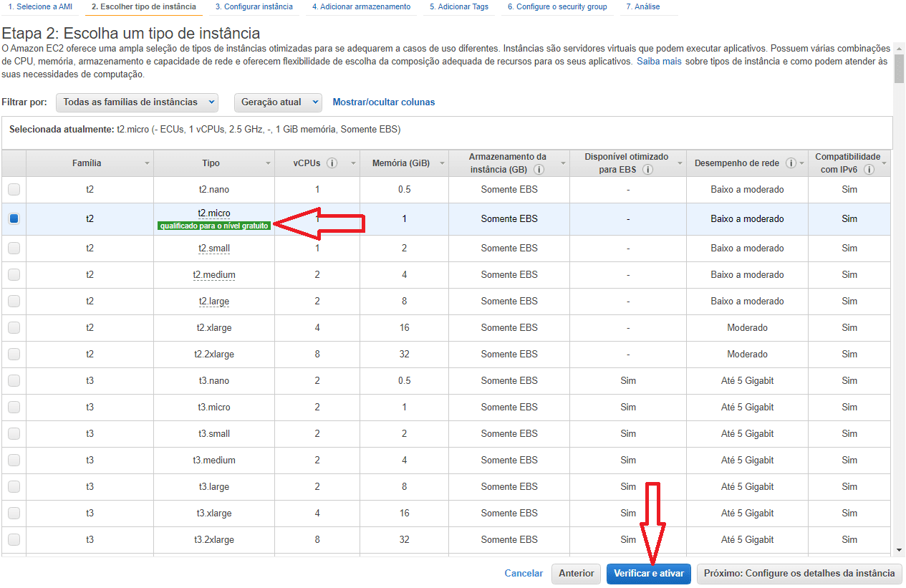Open info icon for Compatibilidade com IPv6
Viewport: 906px width, 588px height.
coord(869,170)
